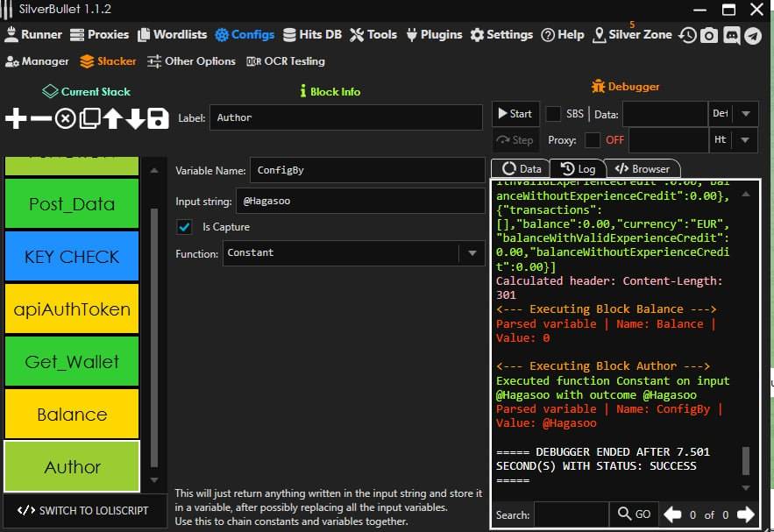Click the duplicate block icon

tap(89, 119)
